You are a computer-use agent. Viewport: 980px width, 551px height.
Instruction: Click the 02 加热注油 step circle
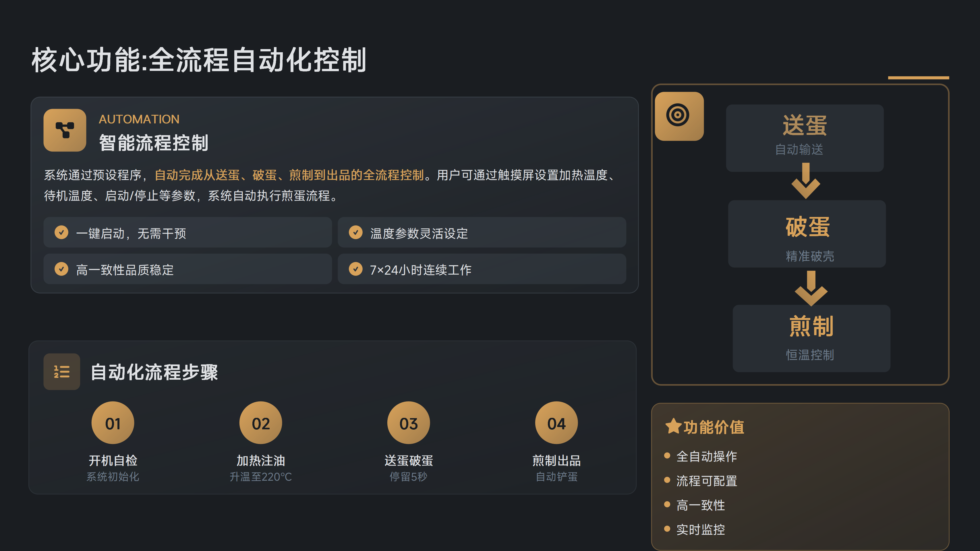coord(261,423)
